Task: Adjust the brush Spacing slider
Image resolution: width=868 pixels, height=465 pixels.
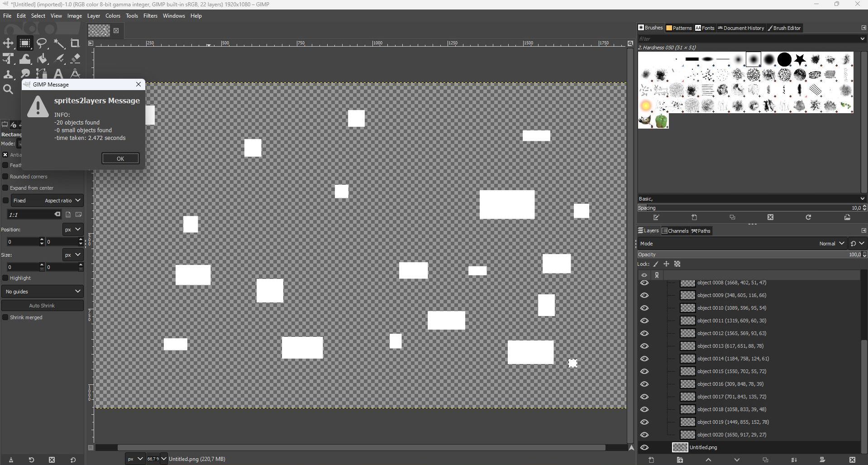Action: click(750, 208)
